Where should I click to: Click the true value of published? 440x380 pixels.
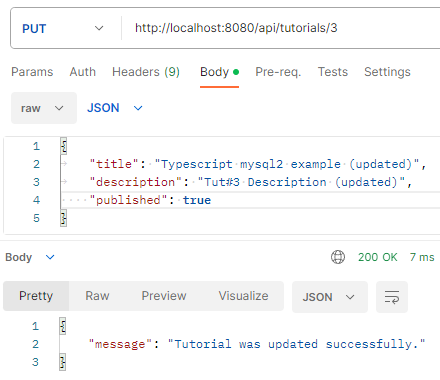pos(197,200)
